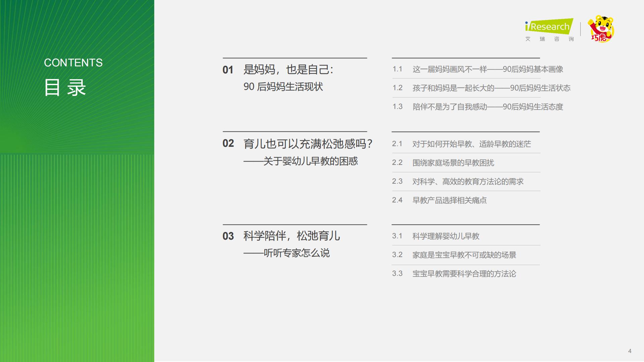Click the 宝宝早教需要科学合理的方法论 entry
The height and width of the screenshot is (362, 644).
pyautogui.click(x=464, y=274)
